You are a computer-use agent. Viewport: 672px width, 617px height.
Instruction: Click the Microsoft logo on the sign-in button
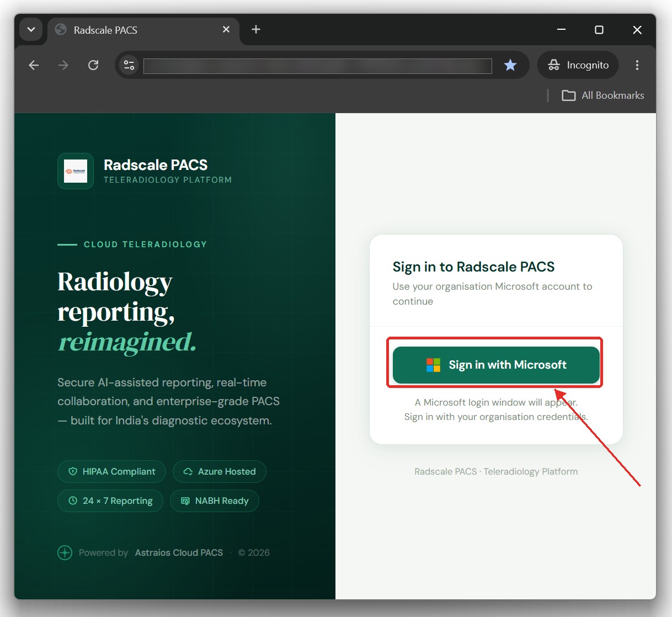pos(434,365)
